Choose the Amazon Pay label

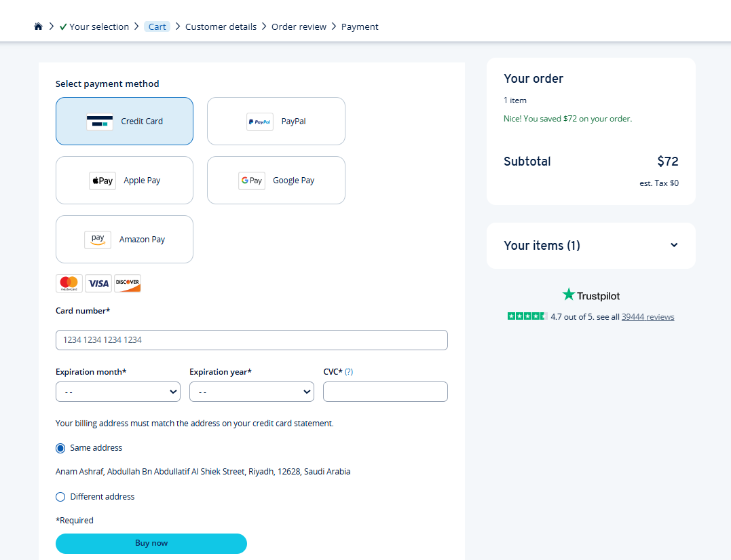pyautogui.click(x=142, y=239)
